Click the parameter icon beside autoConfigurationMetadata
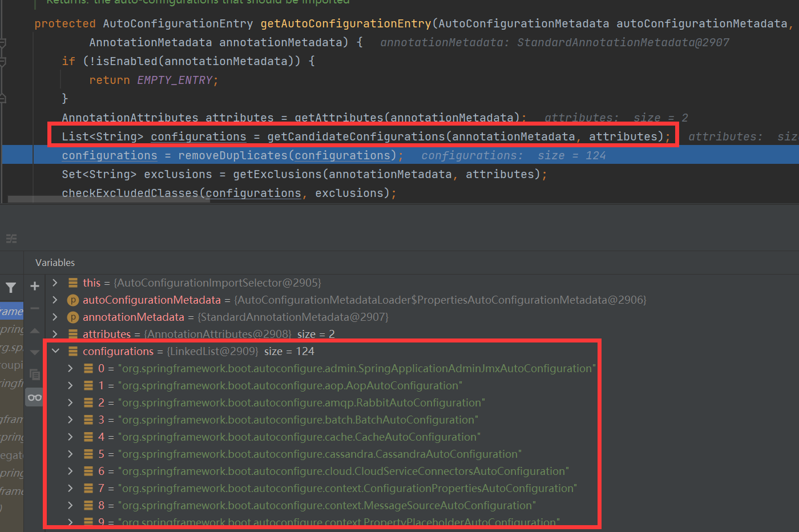 click(x=73, y=300)
